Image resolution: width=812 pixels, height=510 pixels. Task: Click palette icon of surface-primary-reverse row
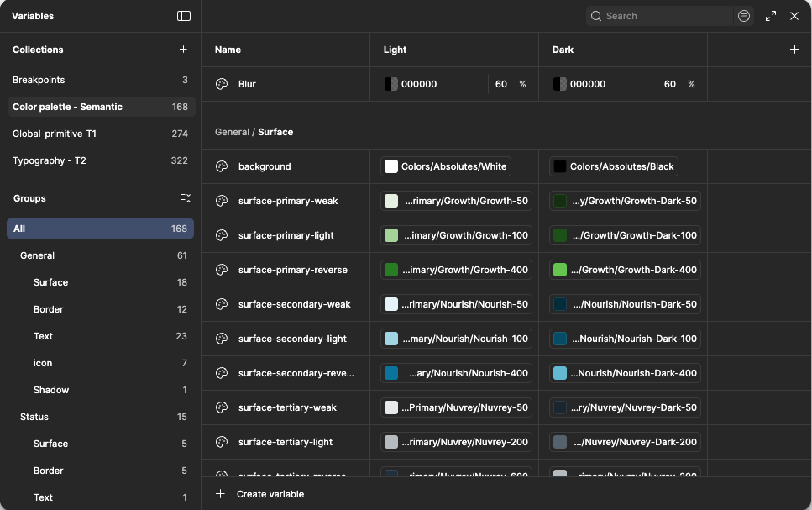click(x=222, y=270)
